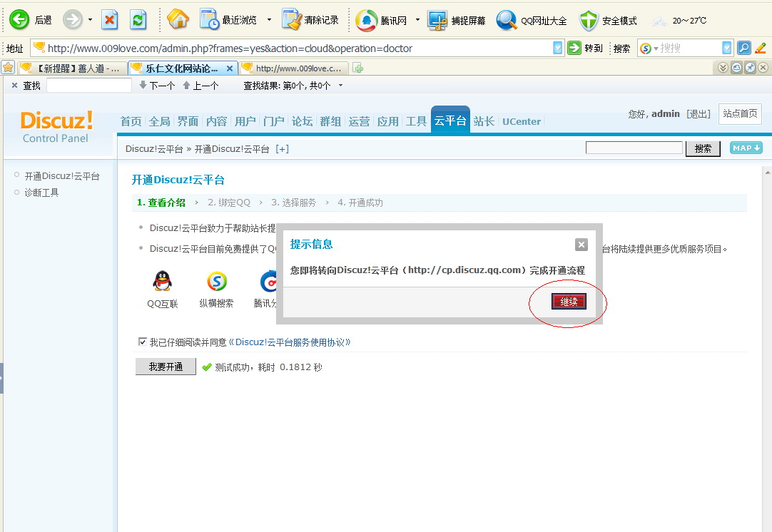Image resolution: width=772 pixels, height=532 pixels.
Task: Open the 腾讯网 penguin icon
Action: [x=366, y=20]
